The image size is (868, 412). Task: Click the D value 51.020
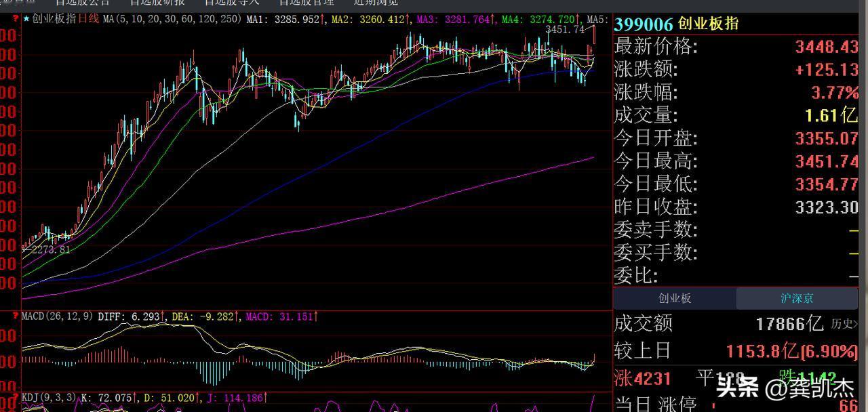[176, 397]
